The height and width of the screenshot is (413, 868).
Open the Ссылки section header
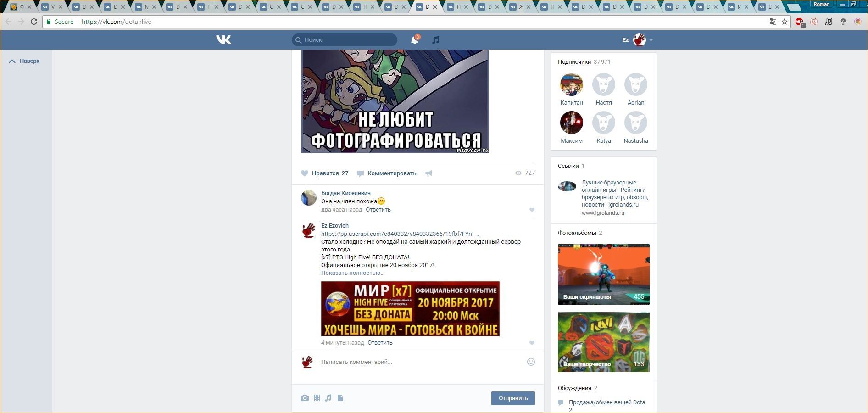click(571, 166)
